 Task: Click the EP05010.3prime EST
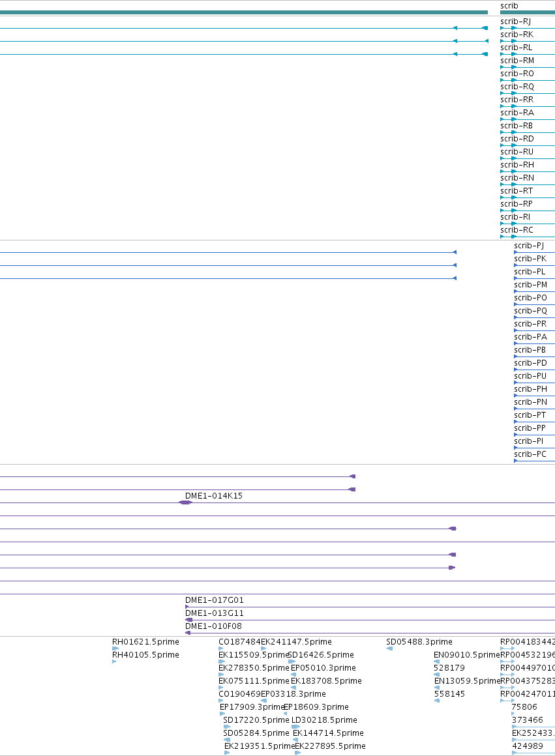323,668
